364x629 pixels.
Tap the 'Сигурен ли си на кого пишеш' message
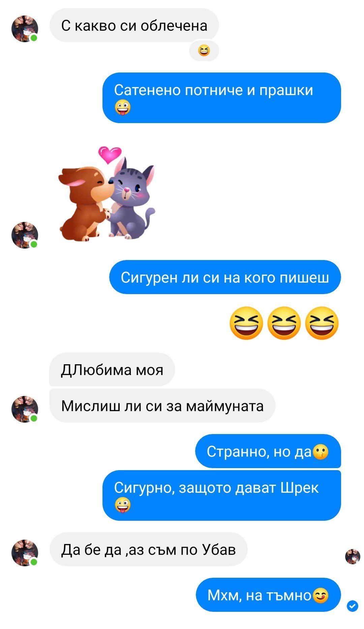pyautogui.click(x=225, y=277)
